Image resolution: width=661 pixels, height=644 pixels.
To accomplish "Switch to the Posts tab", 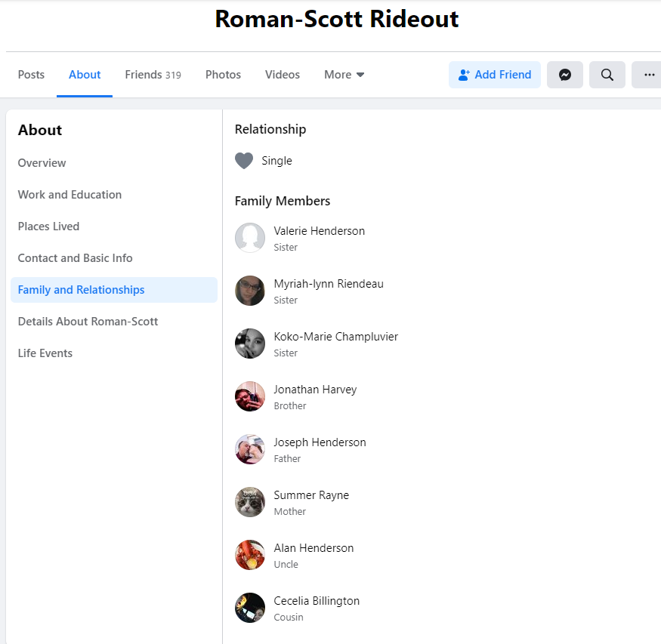I will click(x=31, y=75).
